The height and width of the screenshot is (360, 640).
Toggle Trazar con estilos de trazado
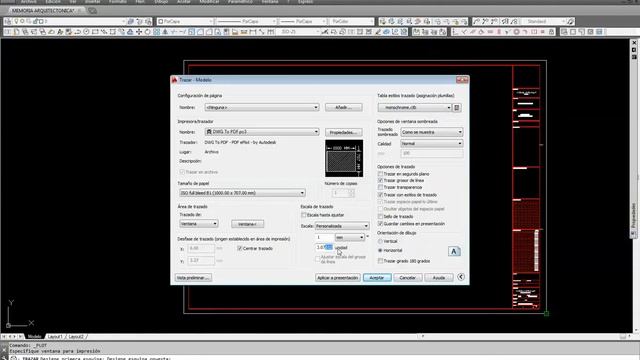point(380,195)
